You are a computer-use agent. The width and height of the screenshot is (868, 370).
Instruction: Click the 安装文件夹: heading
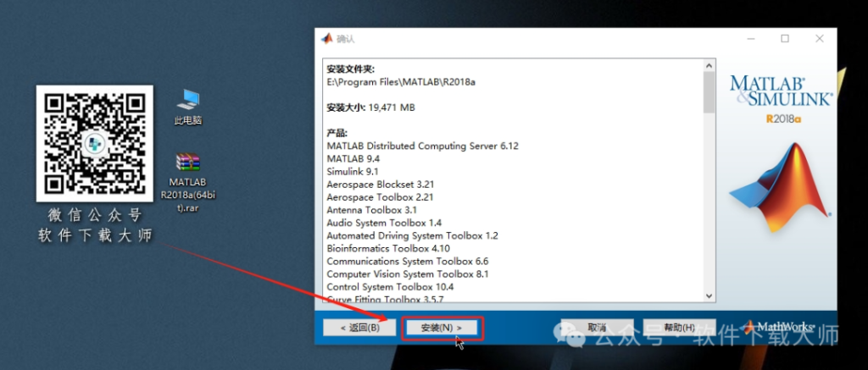pyautogui.click(x=350, y=69)
